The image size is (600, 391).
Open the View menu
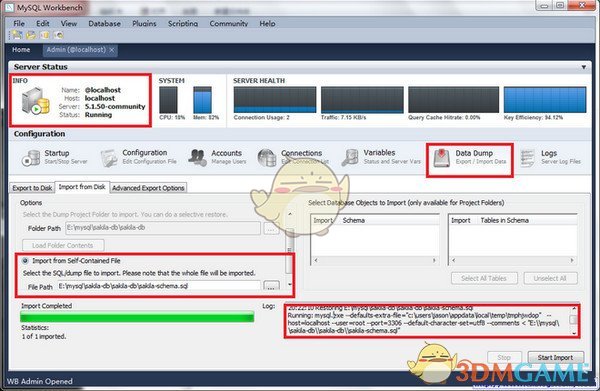69,23
